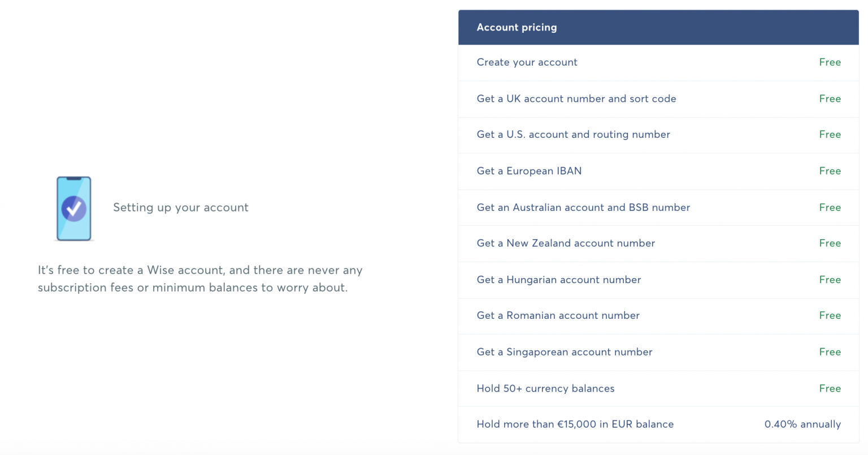Screen dimensions: 868x455
Task: Select Get a Singaporean account number row
Action: [x=658, y=352]
